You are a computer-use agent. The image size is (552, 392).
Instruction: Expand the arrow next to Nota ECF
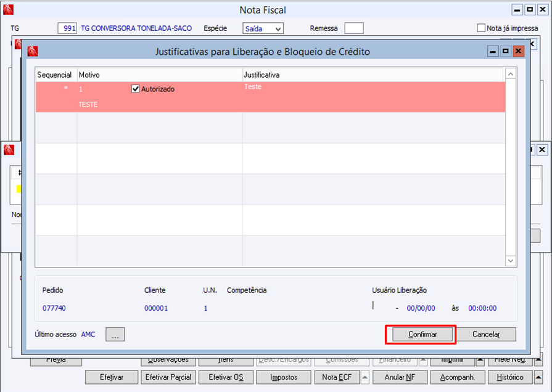[x=365, y=377]
